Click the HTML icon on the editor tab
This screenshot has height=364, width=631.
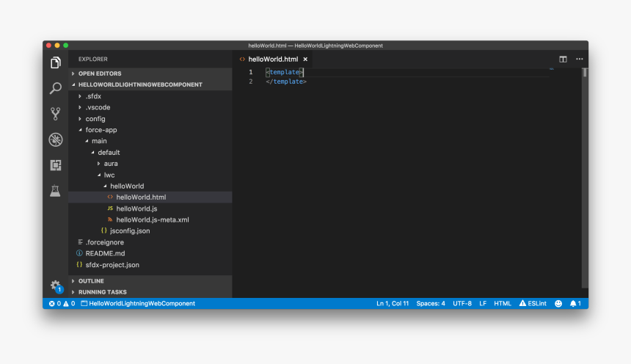click(x=242, y=59)
